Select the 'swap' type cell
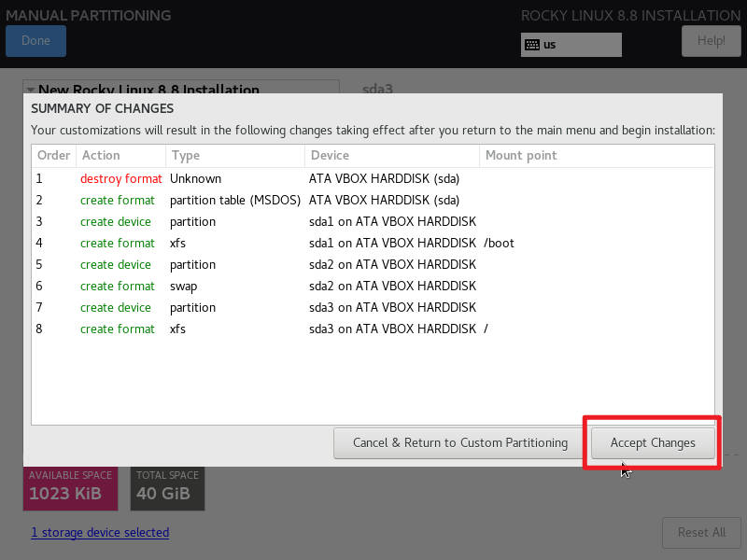 pos(183,287)
